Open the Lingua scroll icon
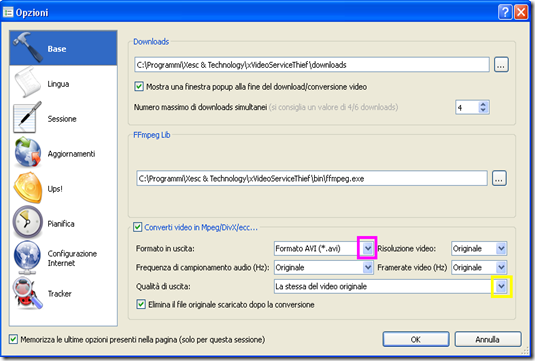 coord(27,82)
